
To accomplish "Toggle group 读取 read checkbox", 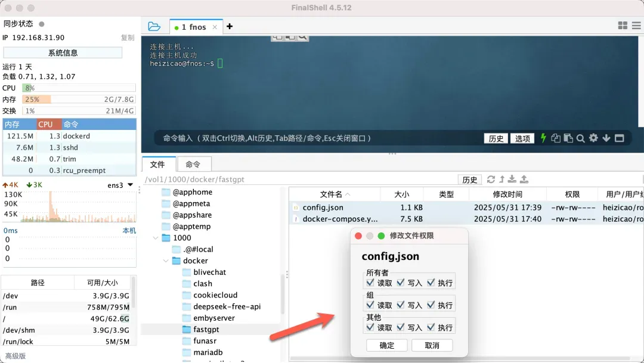I will click(x=370, y=305).
